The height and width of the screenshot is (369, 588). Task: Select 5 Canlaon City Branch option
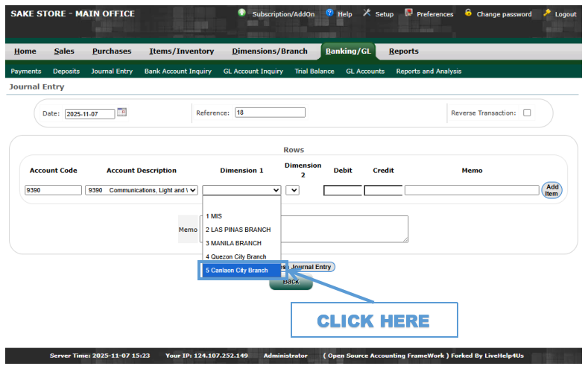tap(238, 271)
